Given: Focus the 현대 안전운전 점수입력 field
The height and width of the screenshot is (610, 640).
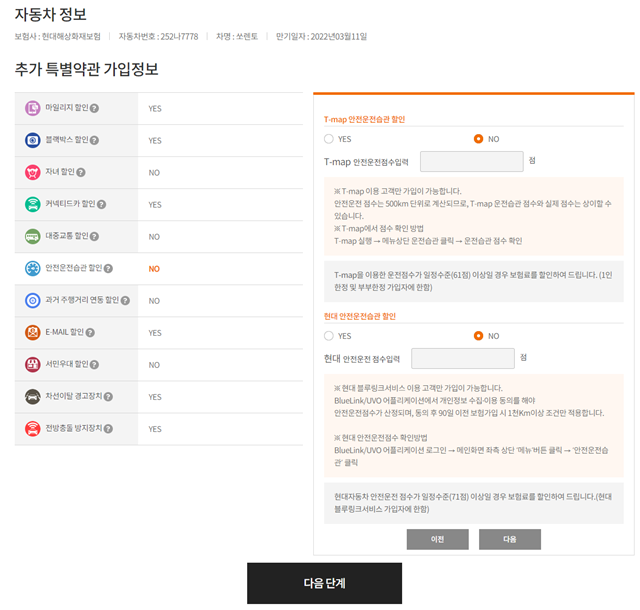Looking at the screenshot, I should click(463, 358).
